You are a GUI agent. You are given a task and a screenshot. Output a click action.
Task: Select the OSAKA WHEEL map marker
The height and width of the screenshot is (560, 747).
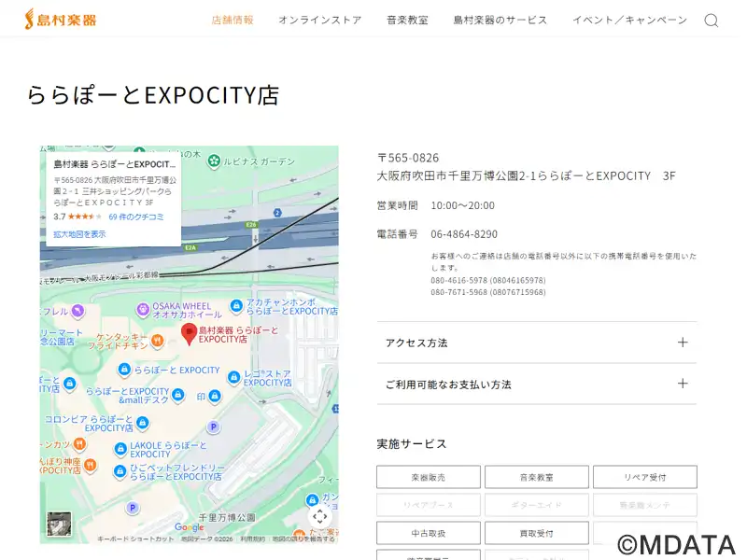[142, 306]
